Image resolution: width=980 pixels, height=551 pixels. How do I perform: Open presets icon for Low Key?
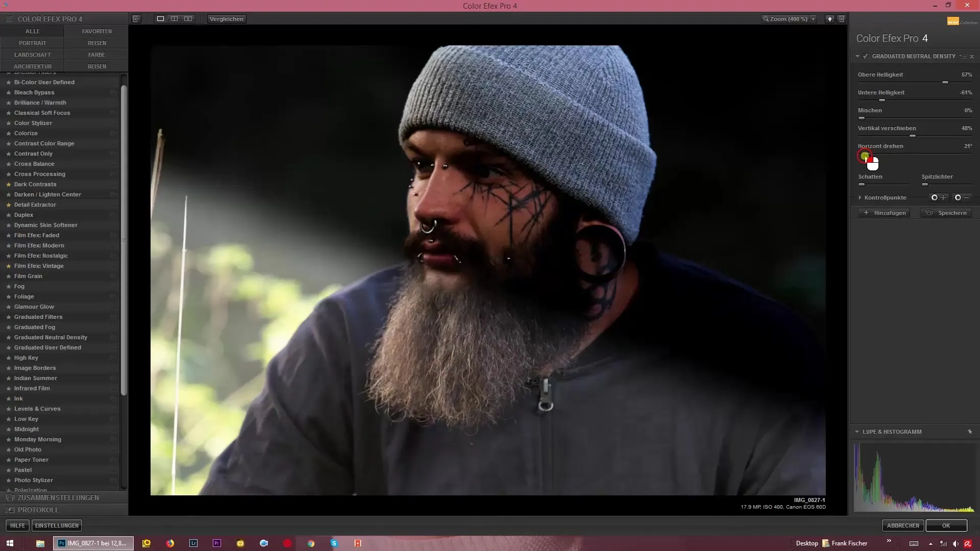(113, 419)
